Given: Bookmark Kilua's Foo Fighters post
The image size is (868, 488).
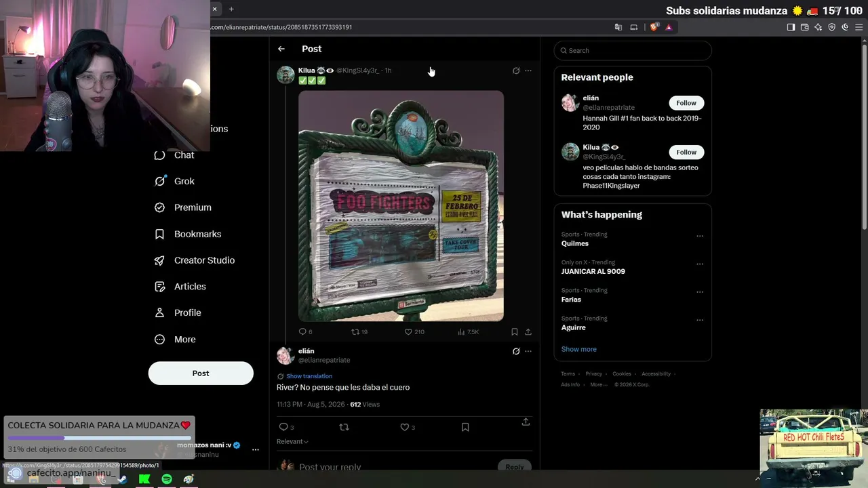Looking at the screenshot, I should click(515, 332).
